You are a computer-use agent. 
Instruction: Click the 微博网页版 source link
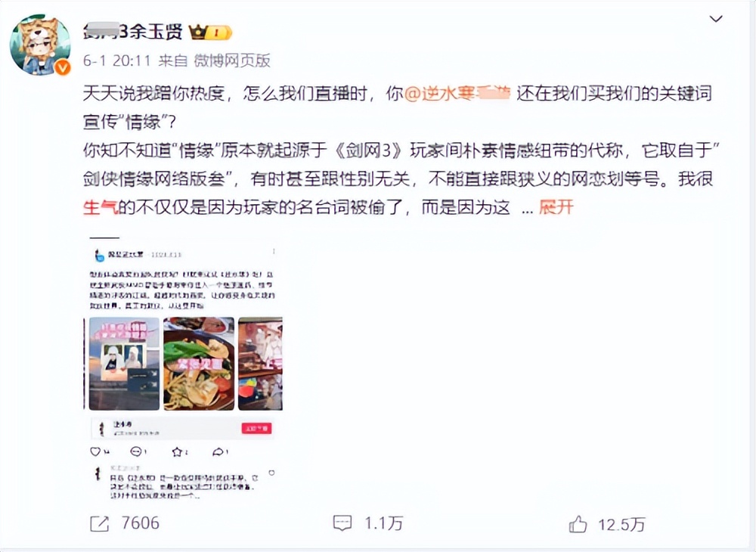[x=232, y=60]
